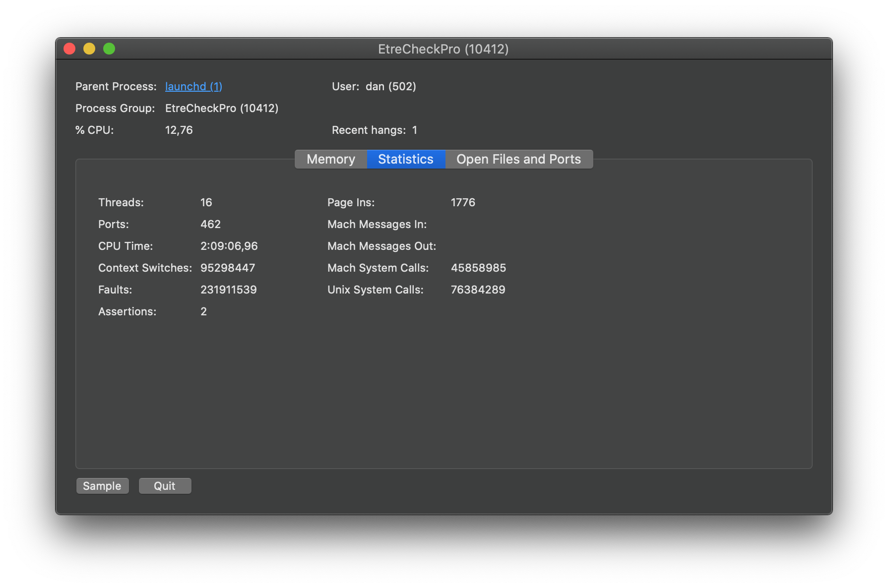Click the % CPU value 12,76
This screenshot has height=588, width=888.
point(179,130)
